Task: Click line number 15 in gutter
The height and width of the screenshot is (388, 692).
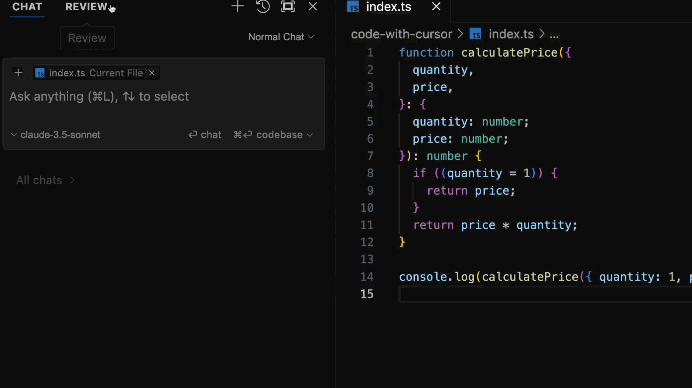Action: tap(367, 294)
